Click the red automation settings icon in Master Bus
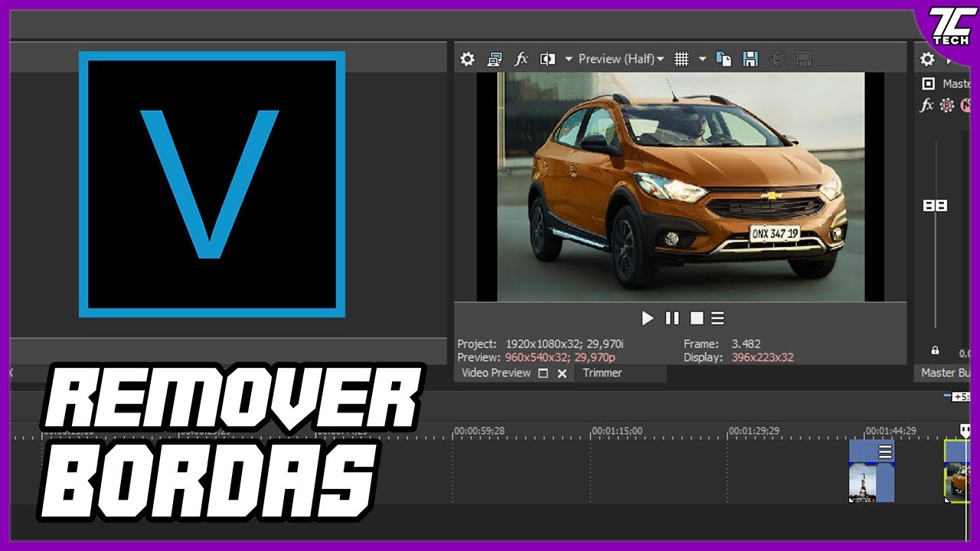980x551 pixels. pos(947,106)
